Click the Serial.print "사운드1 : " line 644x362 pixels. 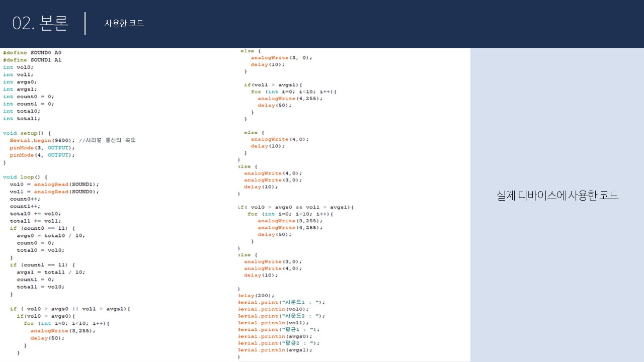coord(282,302)
